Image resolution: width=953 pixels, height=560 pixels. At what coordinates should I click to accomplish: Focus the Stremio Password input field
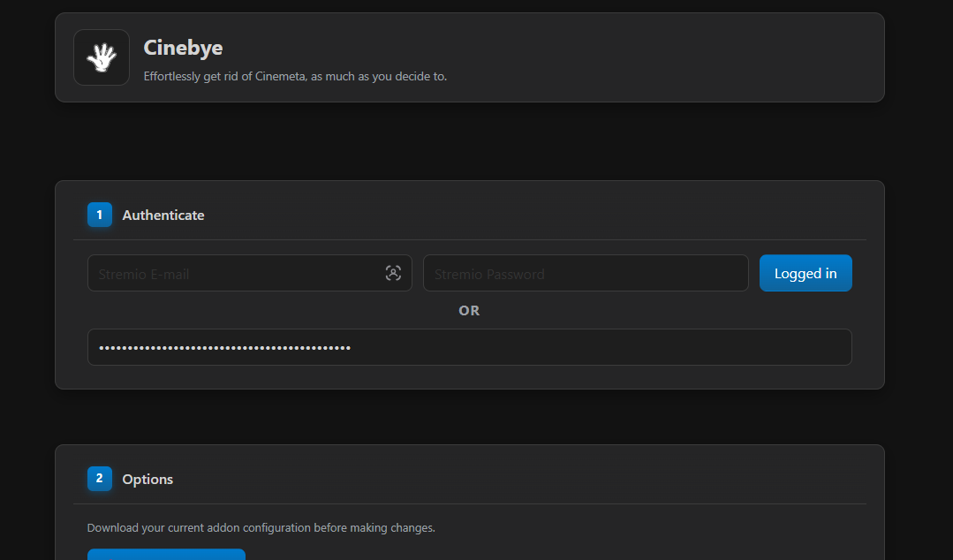tap(585, 274)
